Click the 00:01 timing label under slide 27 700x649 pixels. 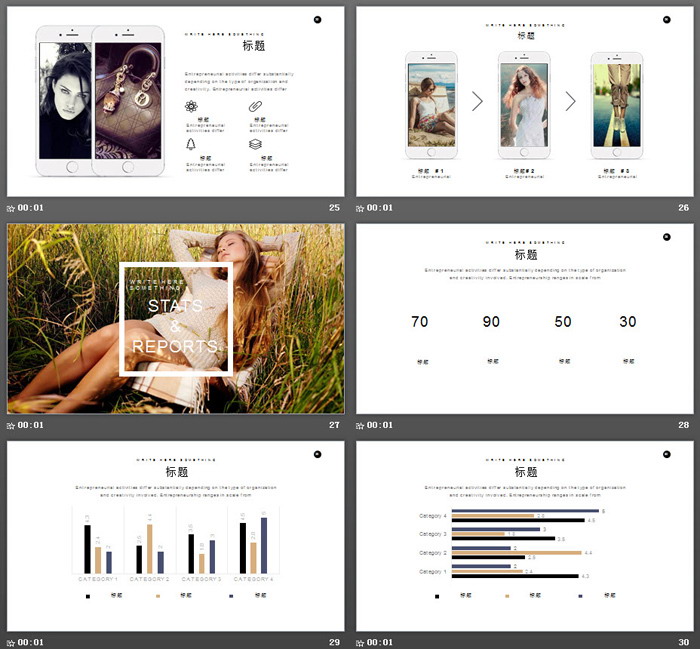pyautogui.click(x=31, y=425)
